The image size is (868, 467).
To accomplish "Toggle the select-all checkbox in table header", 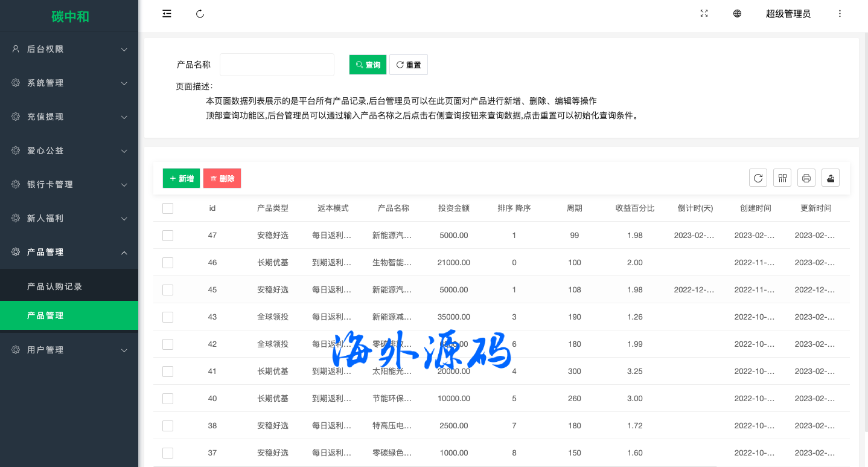I will (168, 208).
